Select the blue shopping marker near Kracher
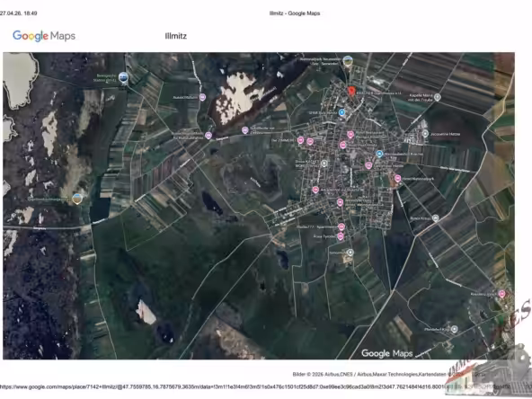Viewport: 532px width, 399px height. (x=379, y=154)
